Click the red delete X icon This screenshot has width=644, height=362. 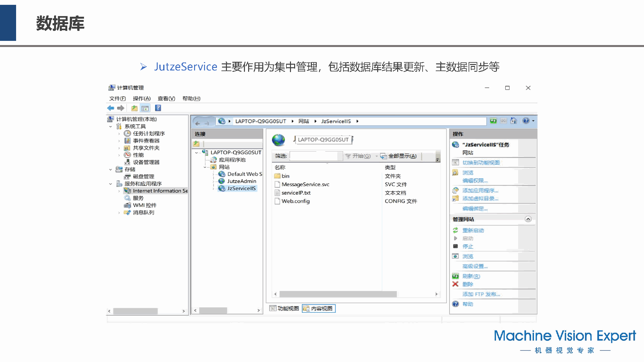tap(455, 284)
